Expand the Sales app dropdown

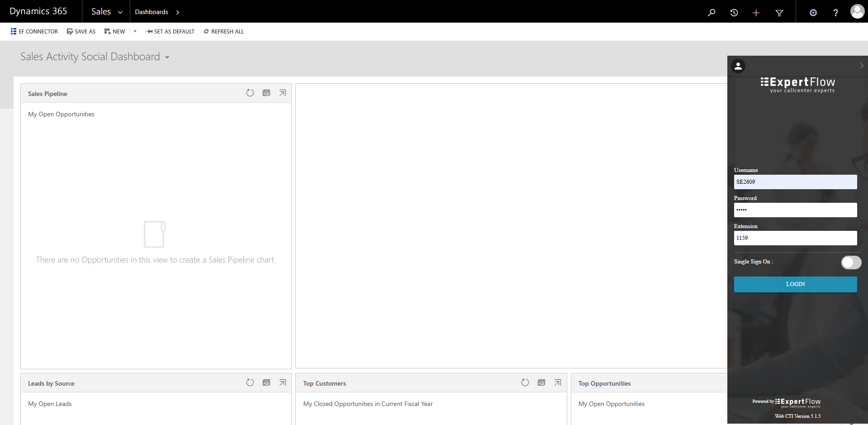pyautogui.click(x=107, y=12)
